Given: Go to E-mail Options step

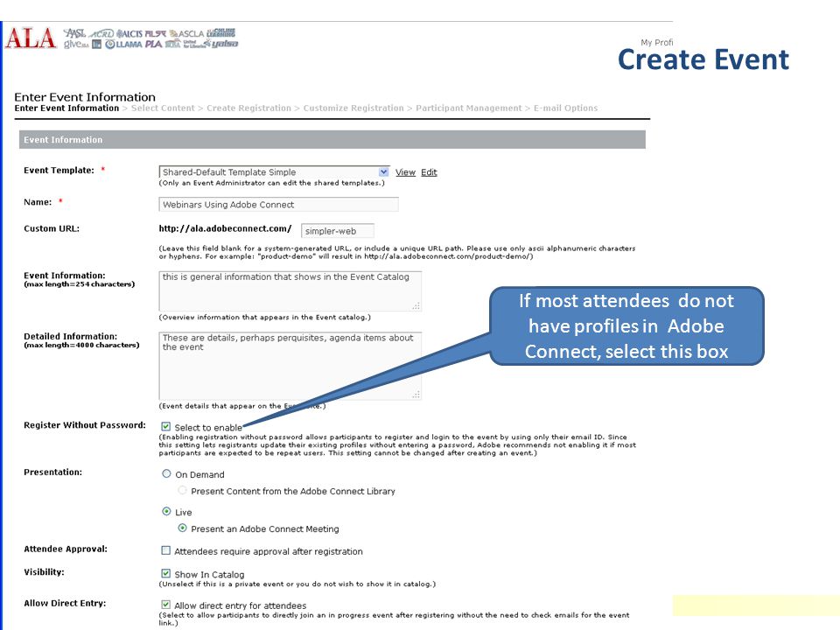Looking at the screenshot, I should click(x=566, y=108).
